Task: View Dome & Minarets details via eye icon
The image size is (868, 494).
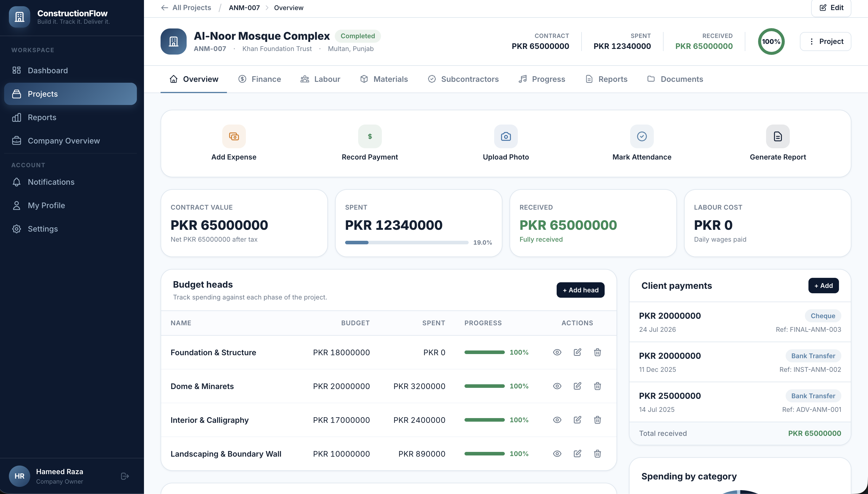Action: pyautogui.click(x=557, y=386)
